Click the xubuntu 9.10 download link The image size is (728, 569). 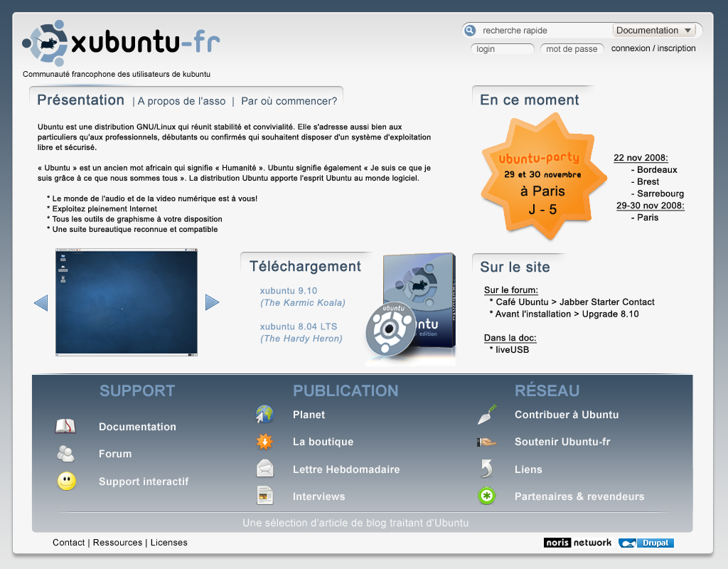coord(289,290)
